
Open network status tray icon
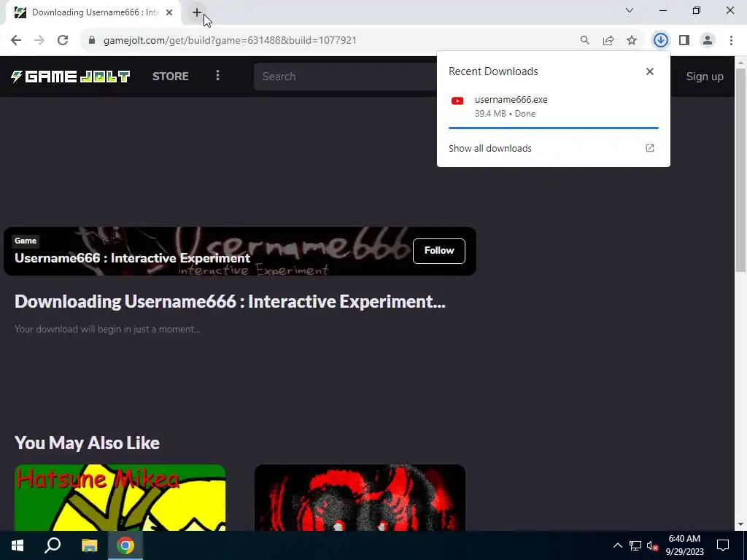635,545
